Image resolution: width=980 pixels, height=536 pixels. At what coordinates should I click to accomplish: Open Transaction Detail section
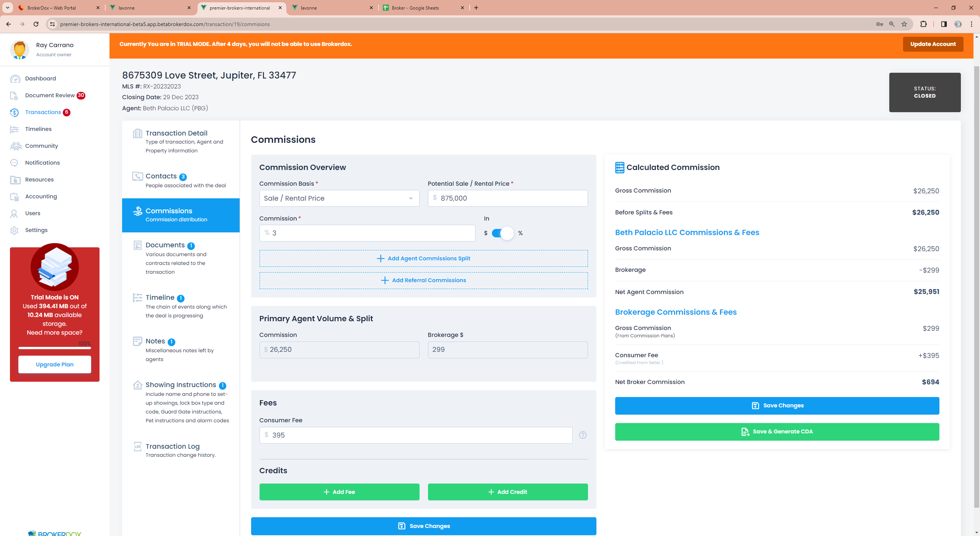181,142
